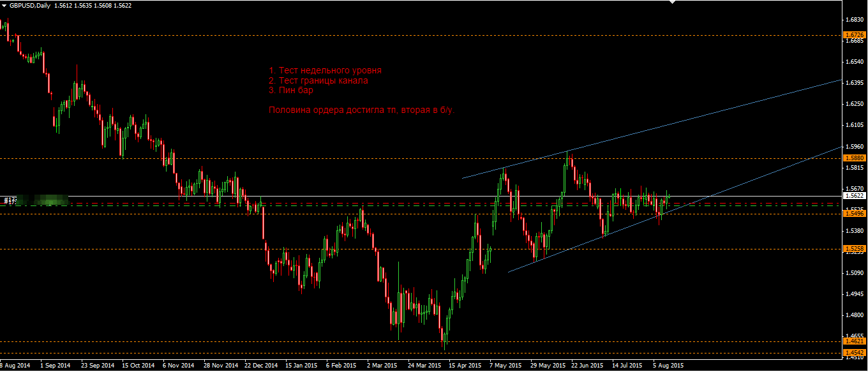This screenshot has width=868, height=372.
Task: Click the triangle icon beside GBPUSD,Daily
Action: [4, 5]
